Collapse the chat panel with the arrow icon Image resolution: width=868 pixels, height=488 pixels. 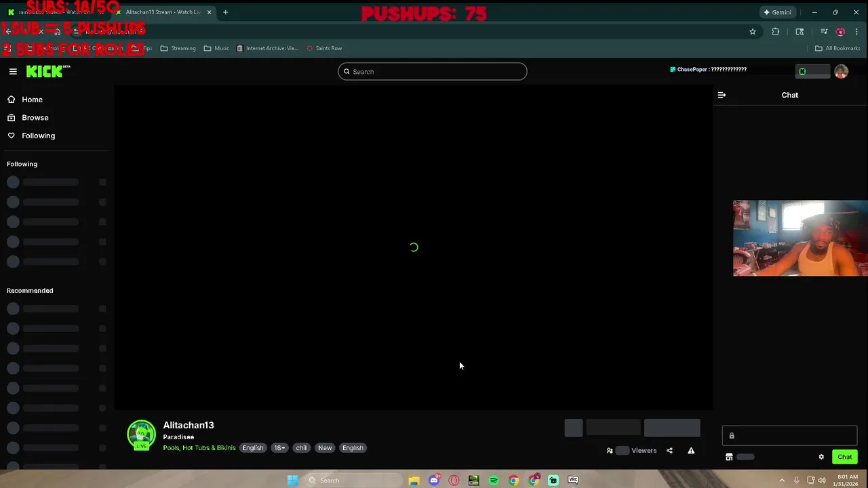pos(722,95)
